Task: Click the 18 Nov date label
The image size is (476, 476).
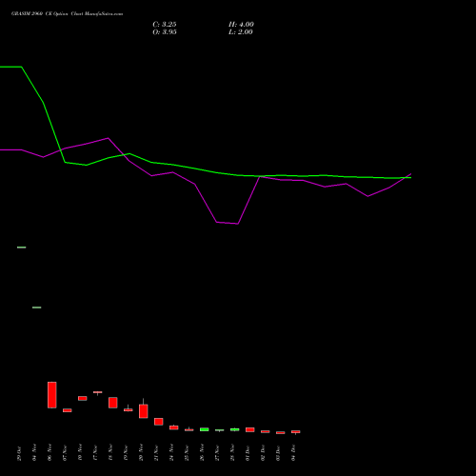Action: coord(110,452)
